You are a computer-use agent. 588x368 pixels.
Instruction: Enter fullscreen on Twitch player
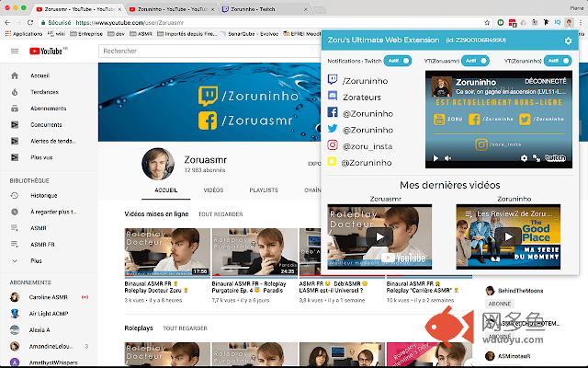(x=537, y=158)
